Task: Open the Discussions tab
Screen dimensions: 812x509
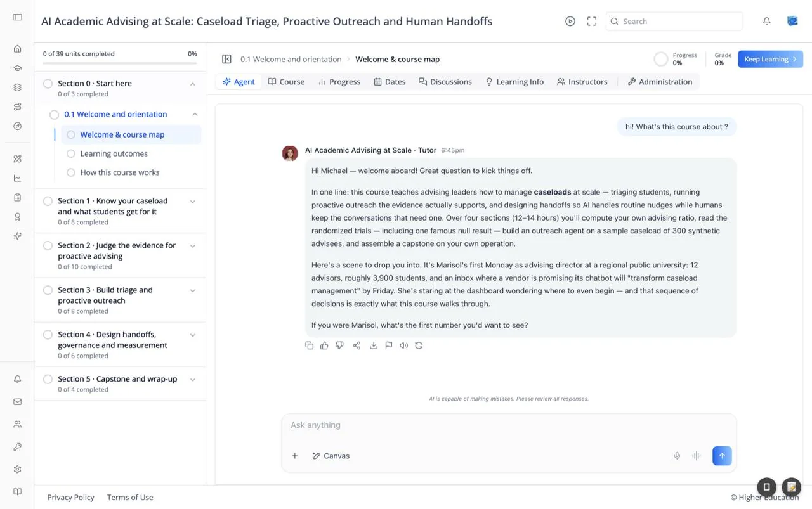Action: [445, 82]
